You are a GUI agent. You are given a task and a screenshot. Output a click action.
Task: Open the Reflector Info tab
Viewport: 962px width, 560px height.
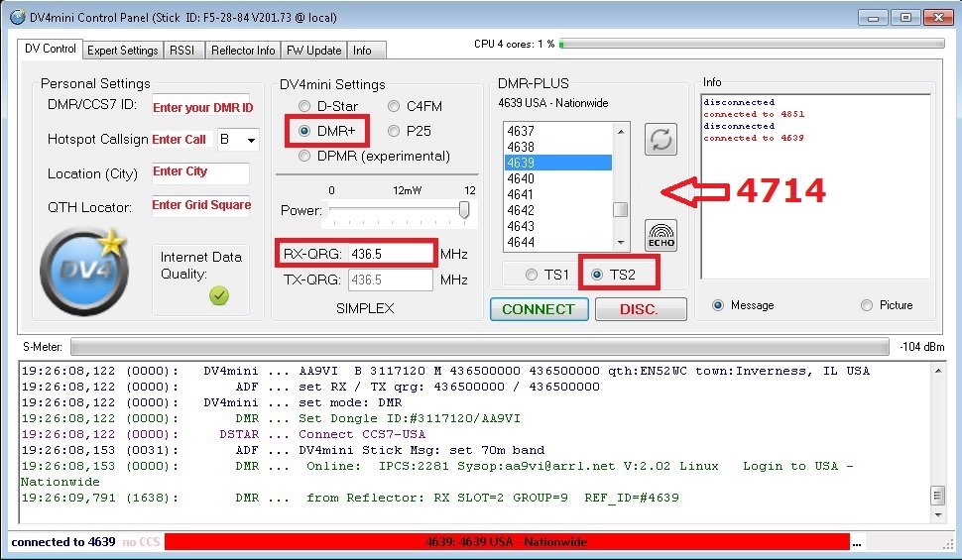[243, 51]
